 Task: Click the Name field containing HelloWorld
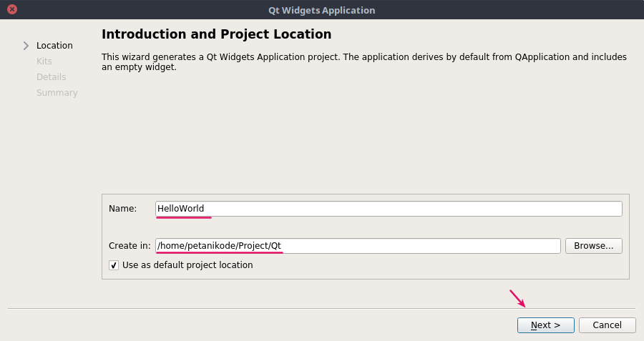(389, 209)
